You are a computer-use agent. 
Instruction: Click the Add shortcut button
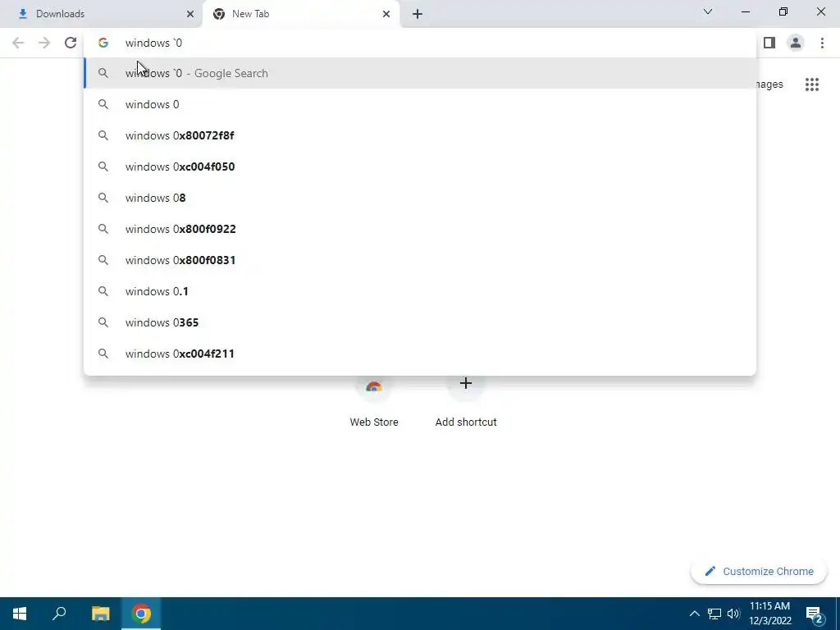tap(466, 403)
